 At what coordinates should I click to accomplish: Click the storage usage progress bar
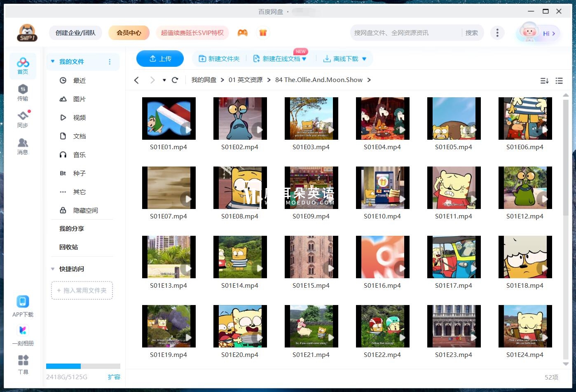(x=83, y=366)
